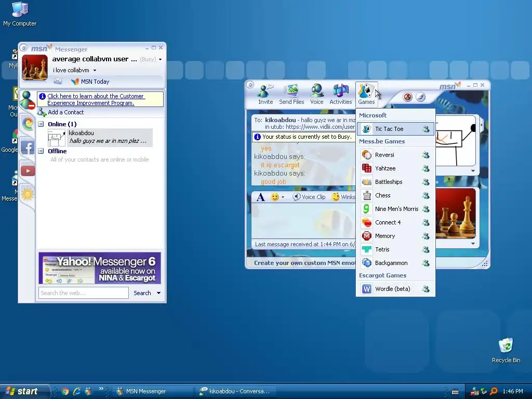Select Reversi in the Games menu

click(x=395, y=155)
